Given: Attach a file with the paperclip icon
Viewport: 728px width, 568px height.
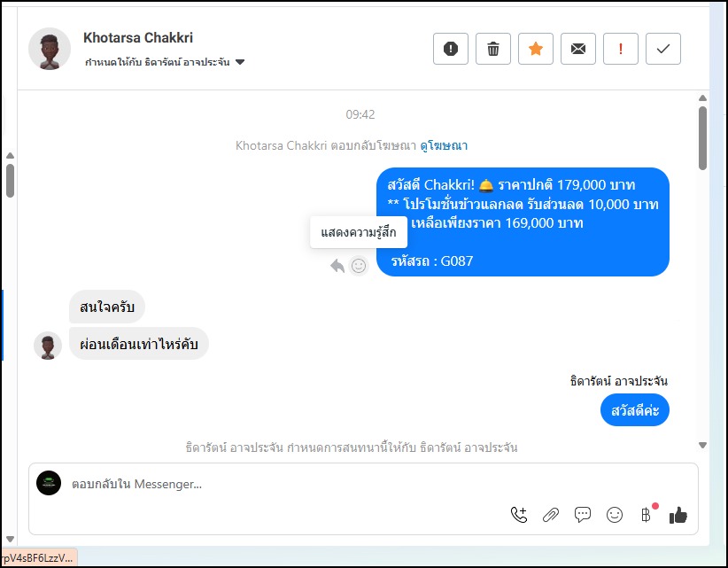Looking at the screenshot, I should [x=551, y=515].
